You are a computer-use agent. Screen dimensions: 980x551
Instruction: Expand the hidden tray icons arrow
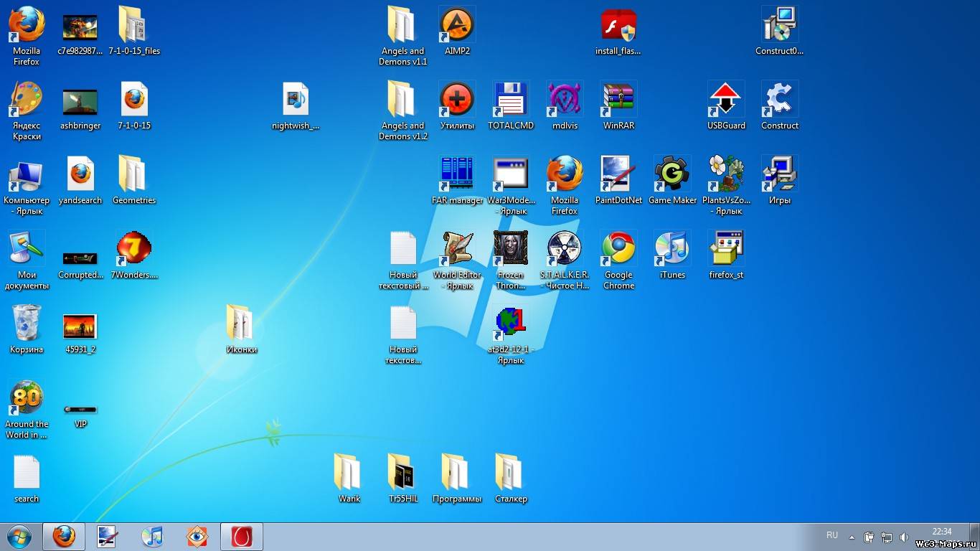(x=852, y=537)
